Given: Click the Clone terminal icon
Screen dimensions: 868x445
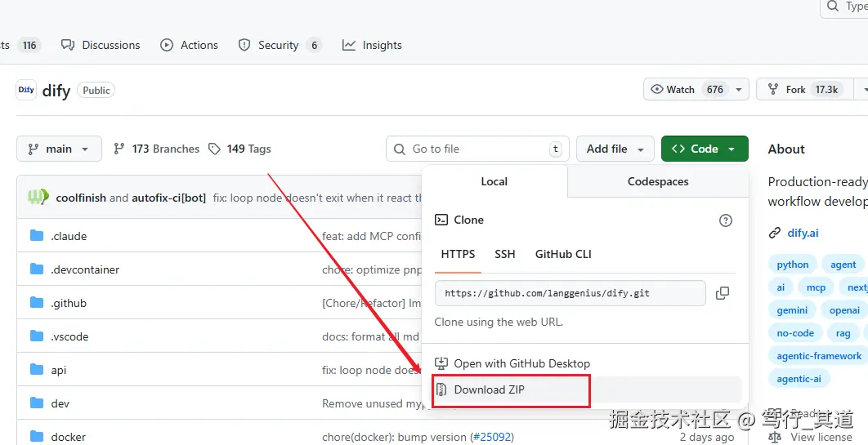Looking at the screenshot, I should pyautogui.click(x=441, y=220).
